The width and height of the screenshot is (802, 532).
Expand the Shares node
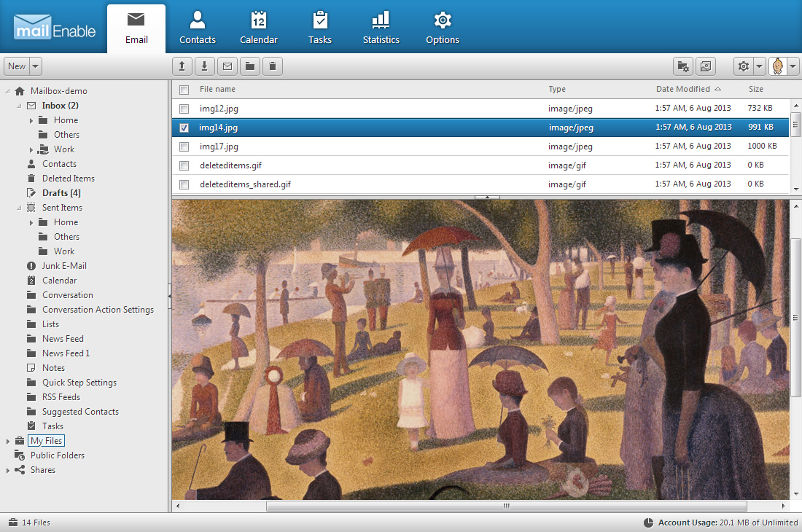pyautogui.click(x=8, y=470)
